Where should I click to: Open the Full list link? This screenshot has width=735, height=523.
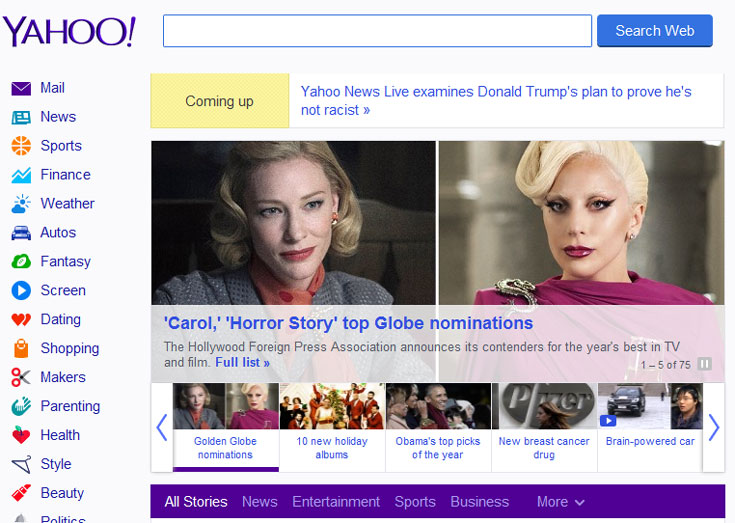(242, 362)
